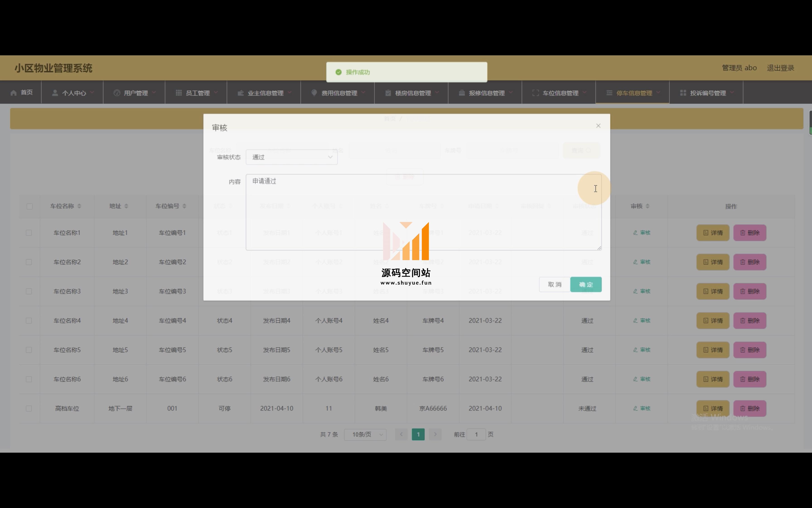Open the 费用信息管理 menu
Image resolution: width=812 pixels, height=508 pixels.
pyautogui.click(x=338, y=93)
